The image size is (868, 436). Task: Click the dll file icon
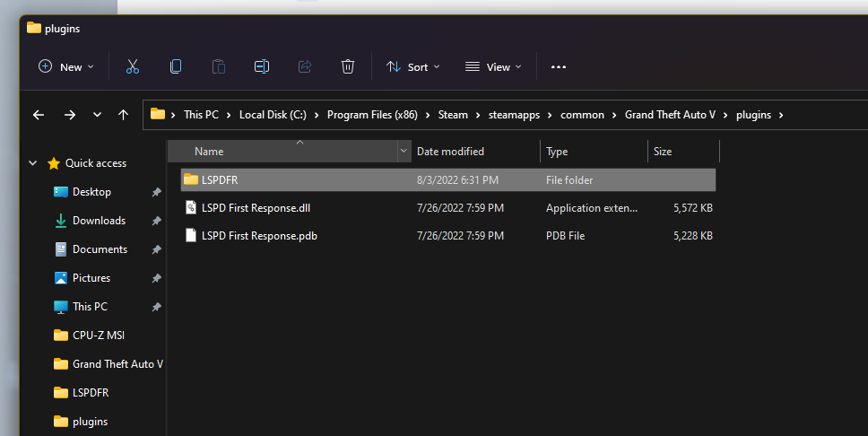point(191,208)
